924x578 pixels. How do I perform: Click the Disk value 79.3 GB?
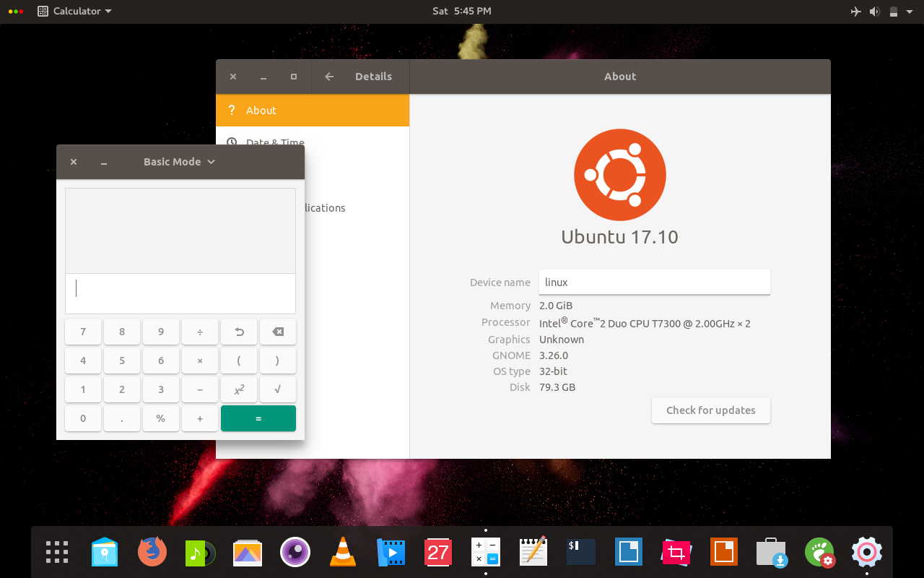[x=557, y=387]
